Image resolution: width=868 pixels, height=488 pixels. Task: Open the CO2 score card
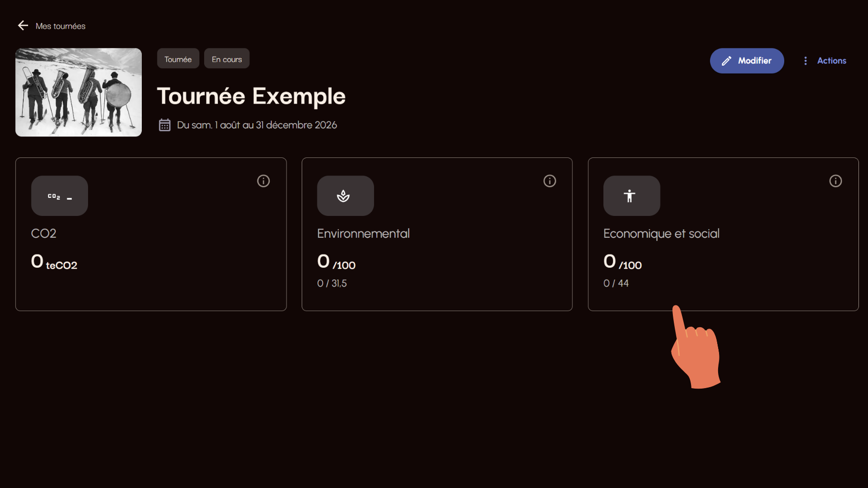coord(151,234)
